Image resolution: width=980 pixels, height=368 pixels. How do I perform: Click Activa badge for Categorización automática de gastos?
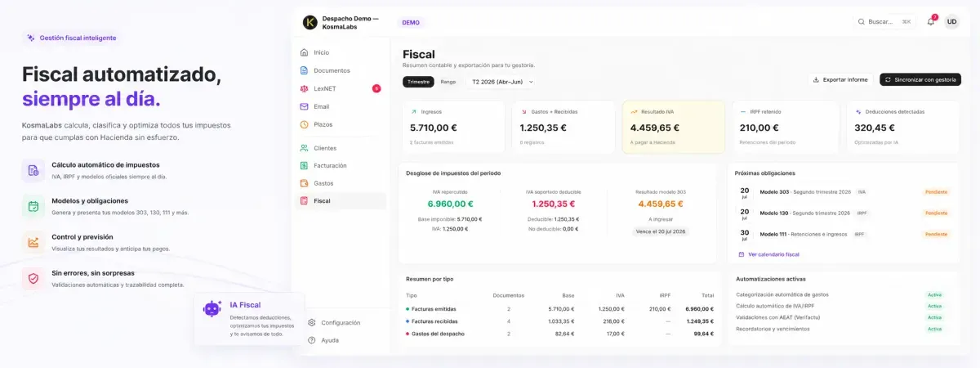(934, 294)
